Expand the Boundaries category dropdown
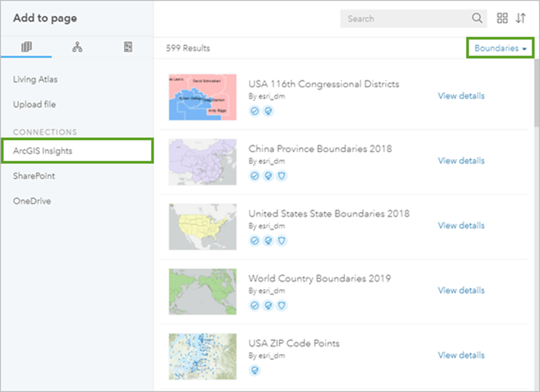The image size is (540, 392). pyautogui.click(x=500, y=48)
